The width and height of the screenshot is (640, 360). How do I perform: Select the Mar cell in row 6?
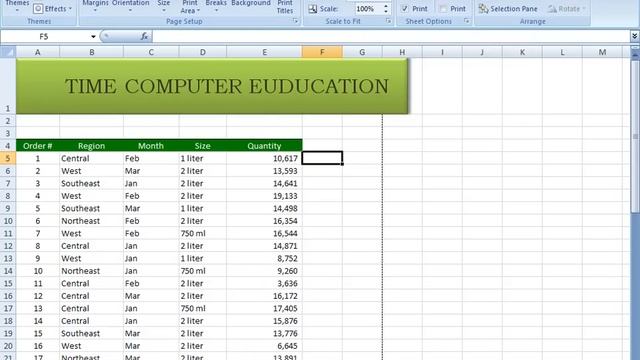point(151,171)
